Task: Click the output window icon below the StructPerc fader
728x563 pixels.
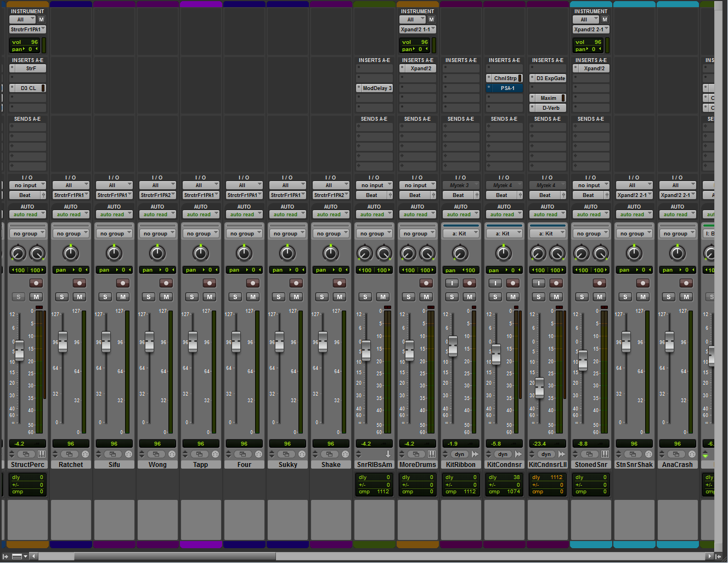Action: [x=27, y=454]
